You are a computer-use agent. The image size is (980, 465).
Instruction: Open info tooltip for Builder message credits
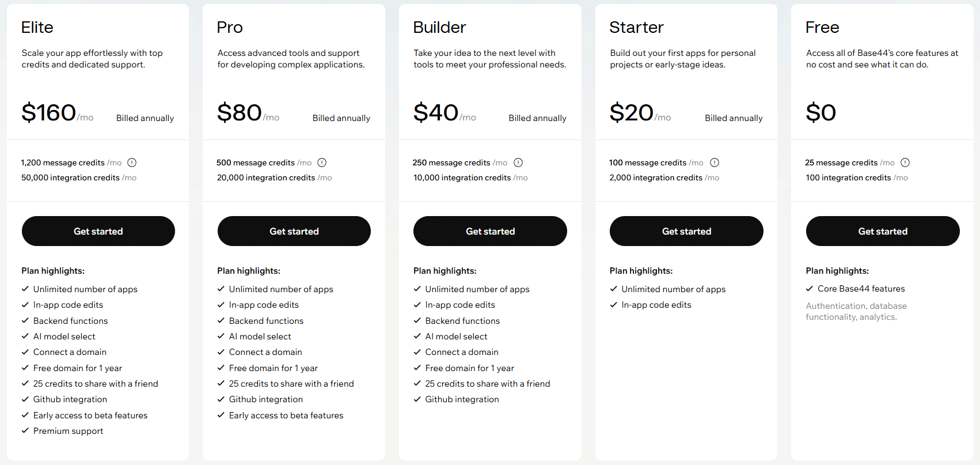coord(518,162)
